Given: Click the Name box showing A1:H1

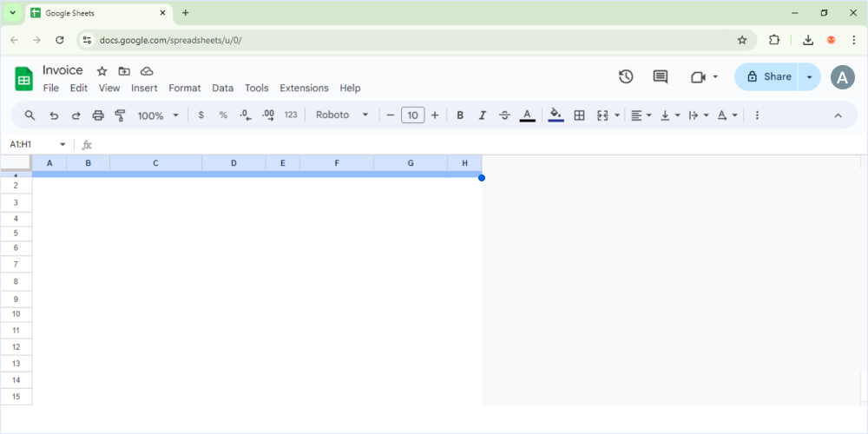Looking at the screenshot, I should pos(33,144).
